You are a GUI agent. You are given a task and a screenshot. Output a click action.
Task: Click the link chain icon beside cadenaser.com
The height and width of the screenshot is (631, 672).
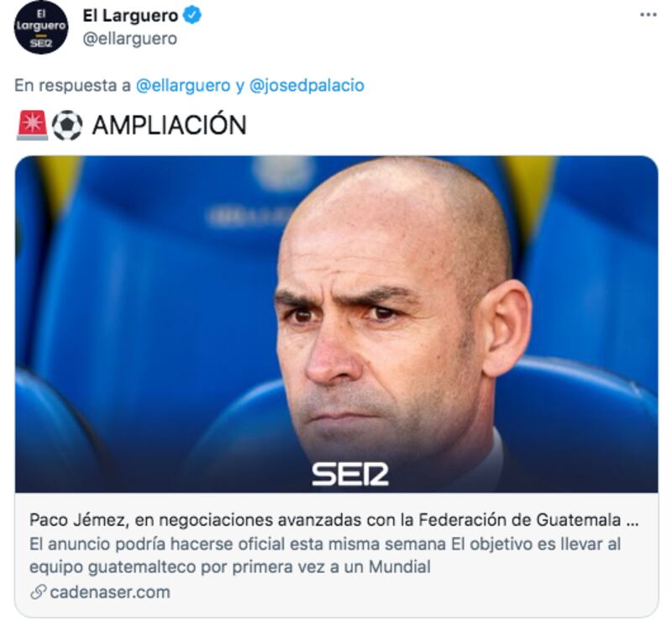pyautogui.click(x=38, y=592)
